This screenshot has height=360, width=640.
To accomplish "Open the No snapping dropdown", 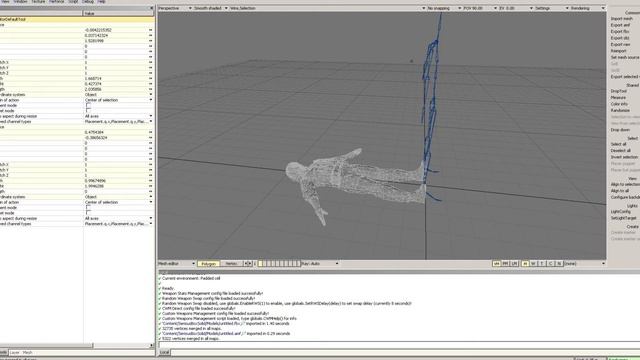I will [x=444, y=8].
